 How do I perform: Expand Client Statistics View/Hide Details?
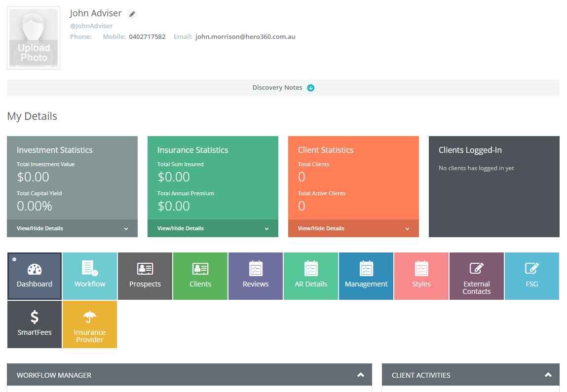(x=353, y=228)
